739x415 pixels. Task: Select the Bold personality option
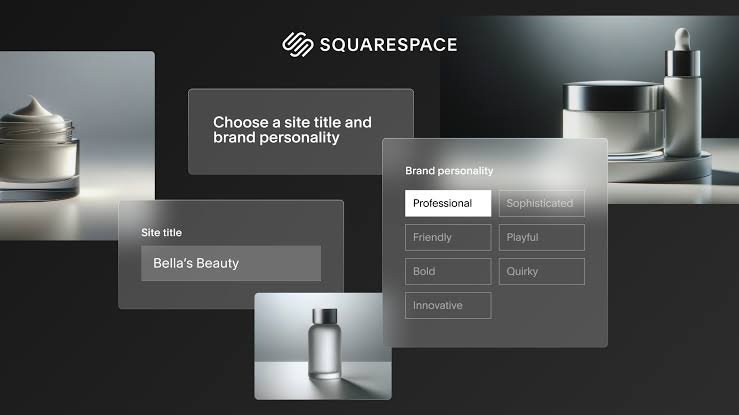(448, 271)
